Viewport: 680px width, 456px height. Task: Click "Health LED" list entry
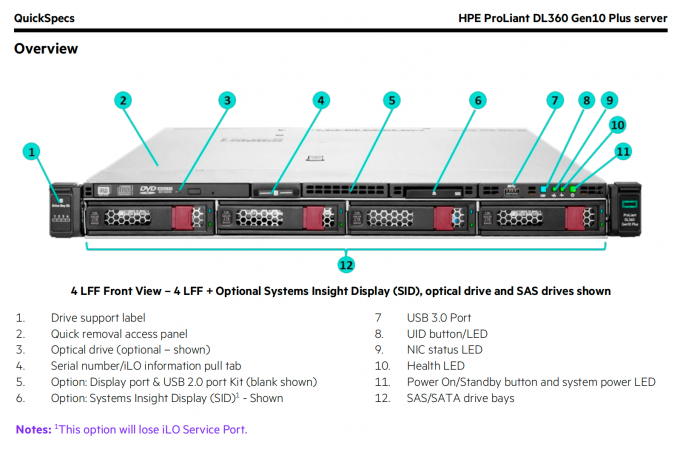[435, 366]
